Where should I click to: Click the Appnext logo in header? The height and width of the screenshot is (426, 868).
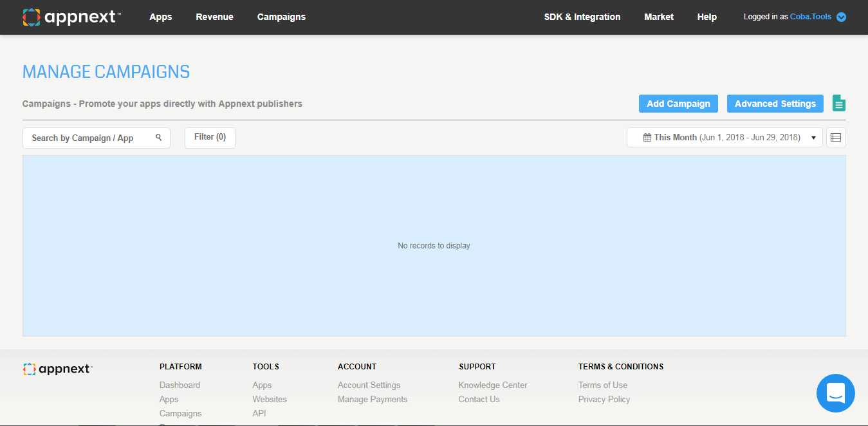pyautogui.click(x=71, y=17)
